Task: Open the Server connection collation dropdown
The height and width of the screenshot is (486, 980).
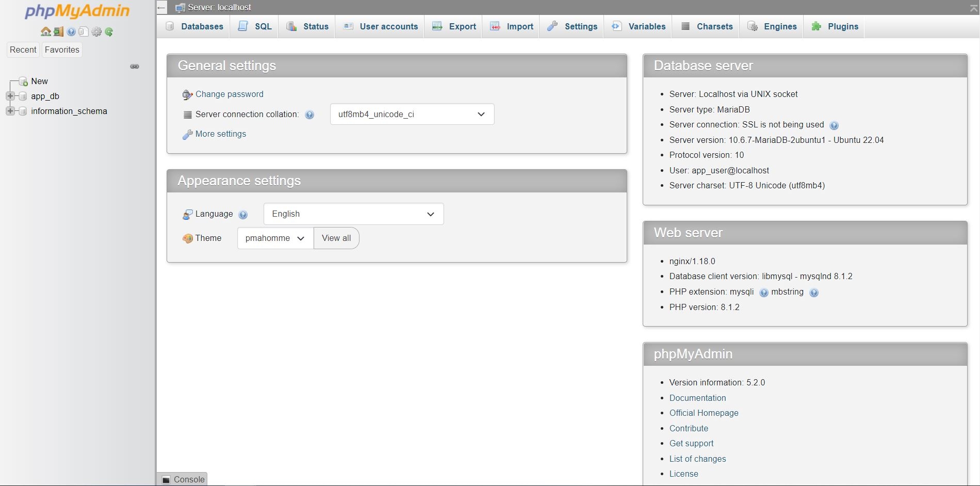Action: click(x=412, y=115)
